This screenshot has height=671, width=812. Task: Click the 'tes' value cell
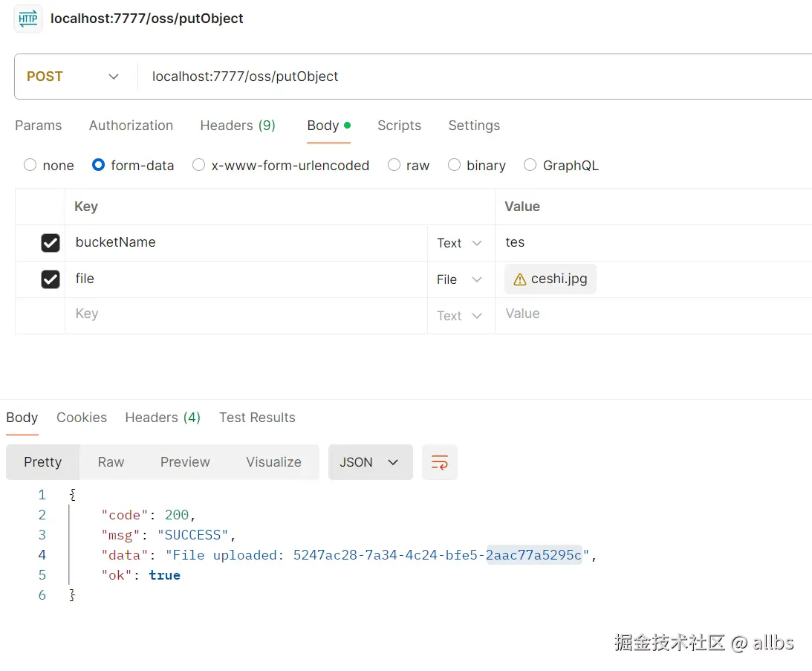tap(654, 242)
